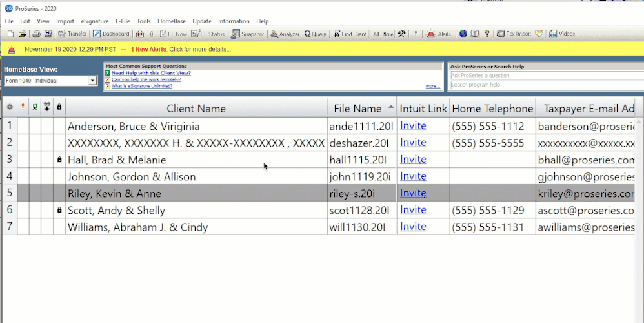Image resolution: width=644 pixels, height=323 pixels.
Task: Open the E-File menu
Action: point(122,21)
